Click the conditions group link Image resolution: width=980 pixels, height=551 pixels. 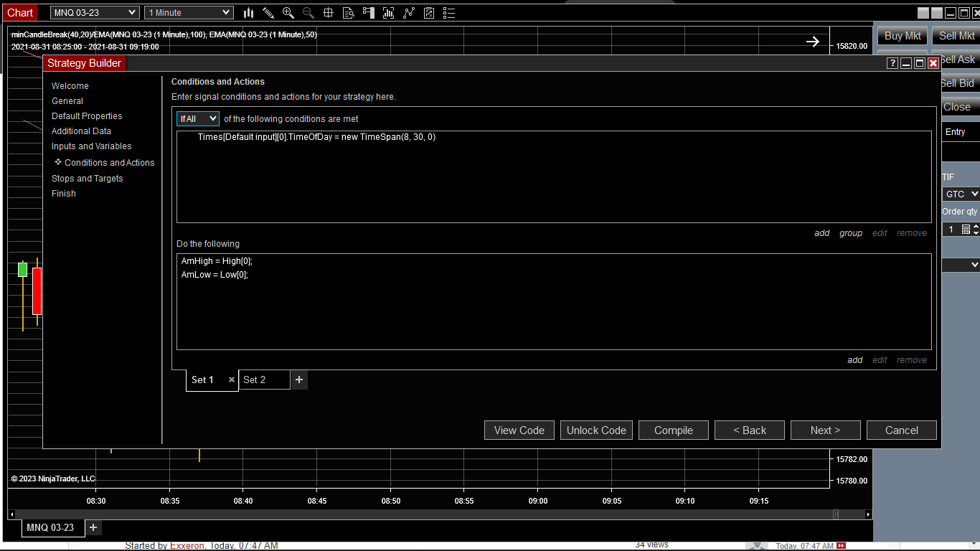[851, 233]
